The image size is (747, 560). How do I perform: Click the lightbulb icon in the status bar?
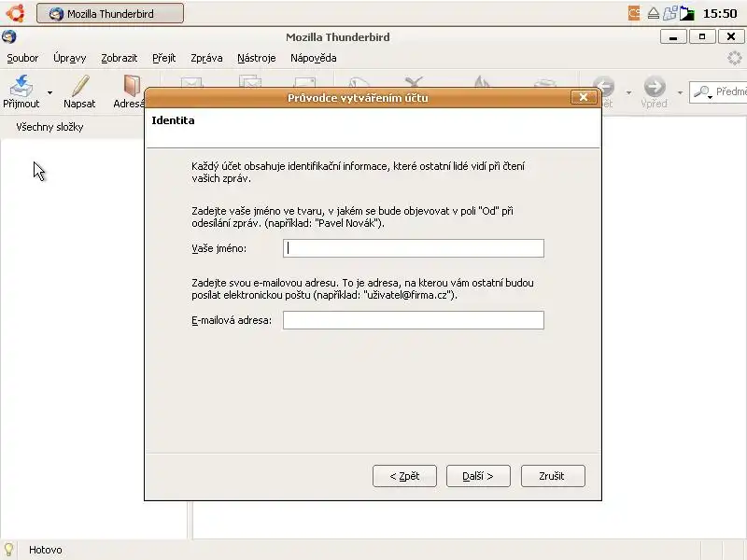[x=9, y=550]
